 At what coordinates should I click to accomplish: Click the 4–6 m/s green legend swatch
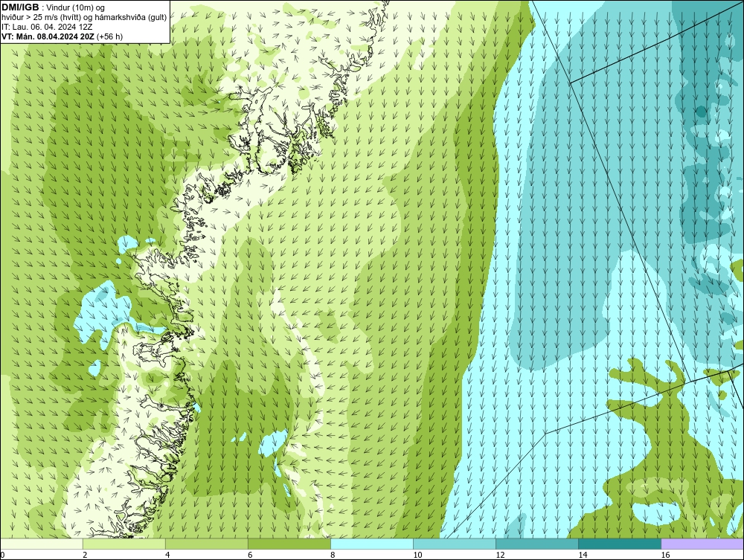(207, 544)
